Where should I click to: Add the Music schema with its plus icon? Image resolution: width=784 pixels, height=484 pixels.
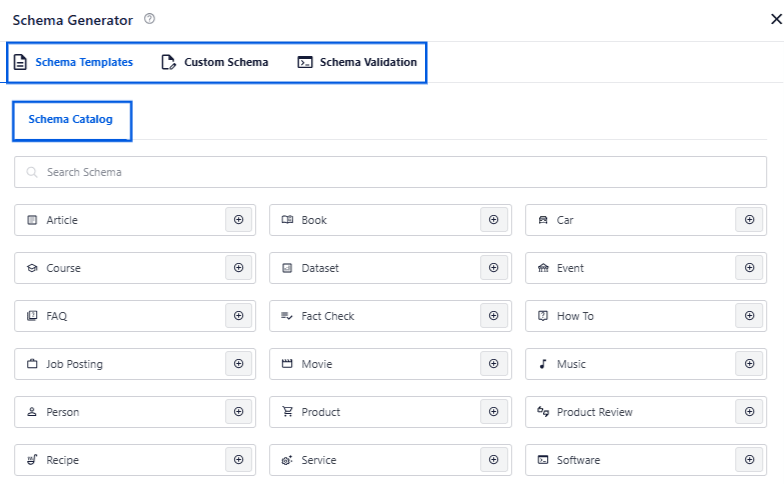pos(749,364)
